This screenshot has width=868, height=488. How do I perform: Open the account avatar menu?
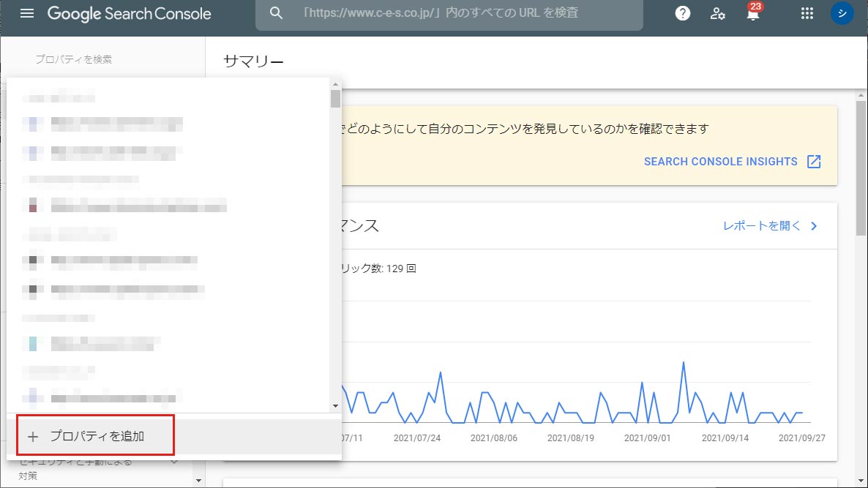(x=842, y=13)
